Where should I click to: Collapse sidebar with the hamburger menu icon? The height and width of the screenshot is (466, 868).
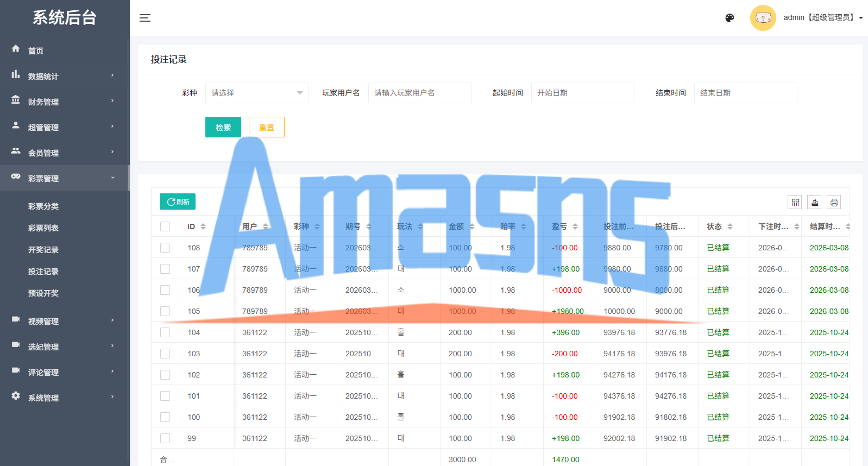point(145,18)
